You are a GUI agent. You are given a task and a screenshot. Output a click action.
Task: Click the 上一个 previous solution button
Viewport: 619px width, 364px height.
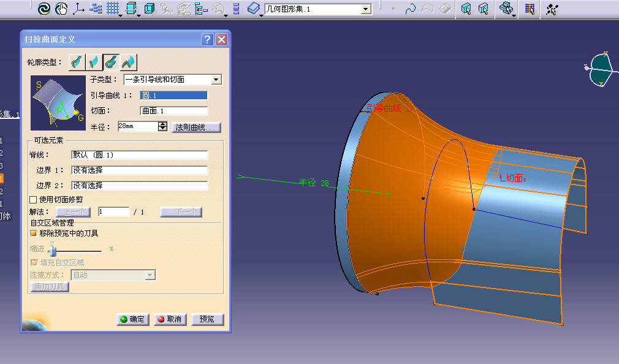(x=74, y=212)
